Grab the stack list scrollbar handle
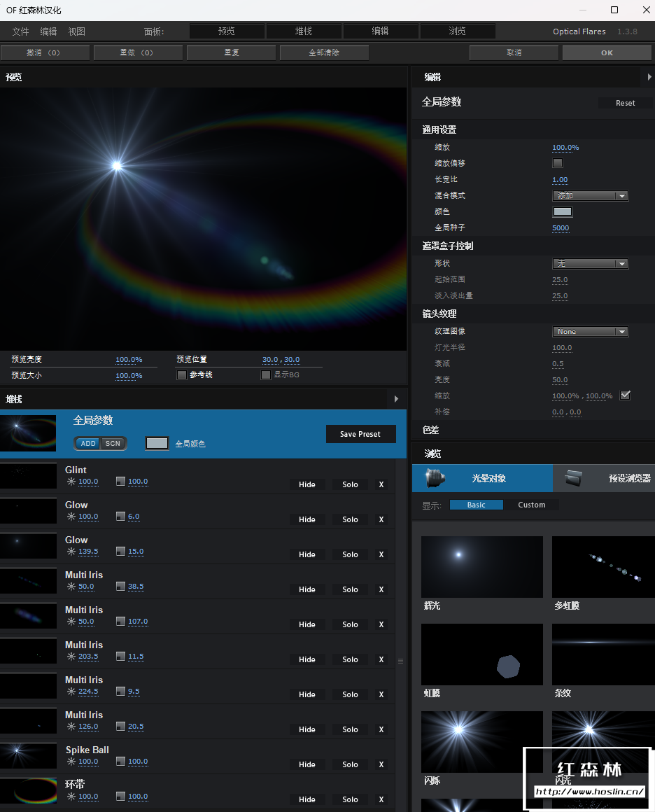The width and height of the screenshot is (655, 812). (400, 661)
